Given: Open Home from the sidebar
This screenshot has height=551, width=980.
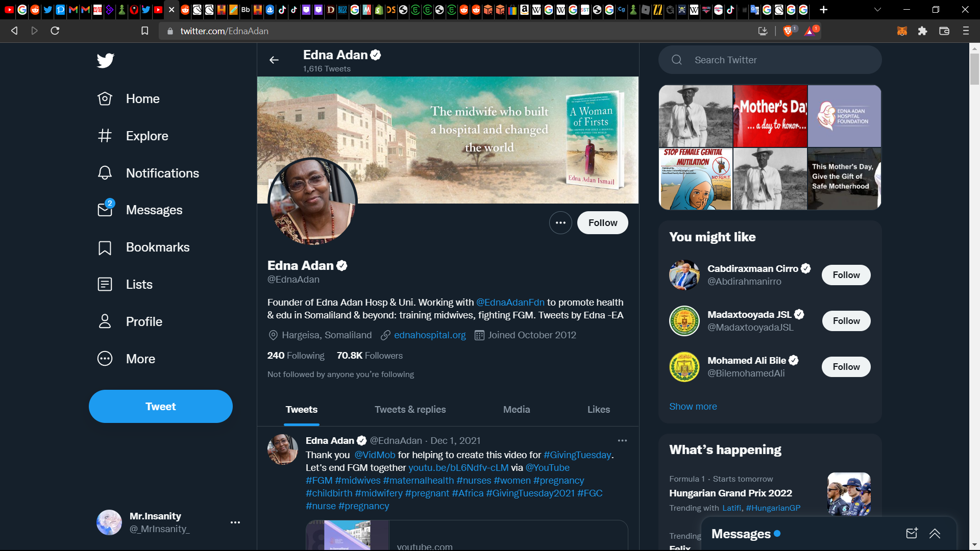Looking at the screenshot, I should point(129,98).
